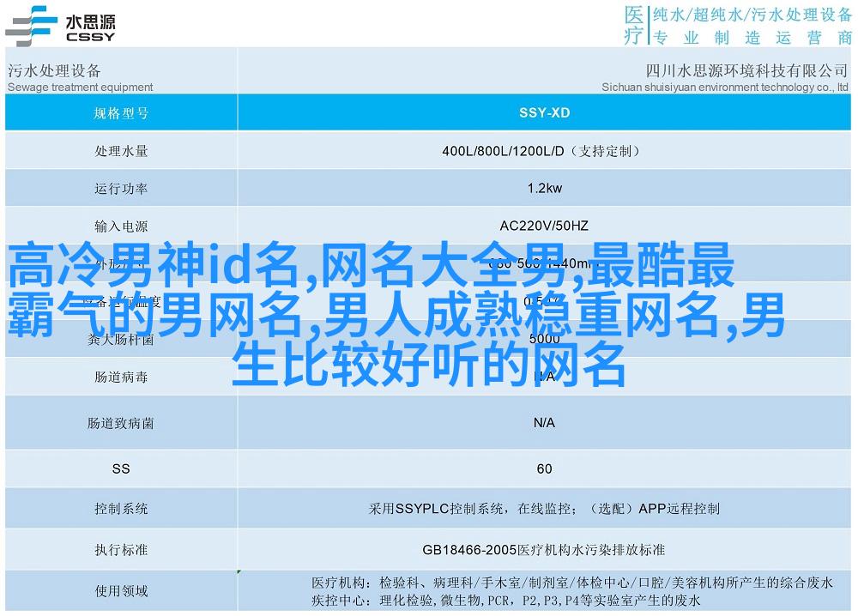Click the AC220V/50HZ value cell
Image resolution: width=858 pixels, height=616 pixels.
[545, 226]
